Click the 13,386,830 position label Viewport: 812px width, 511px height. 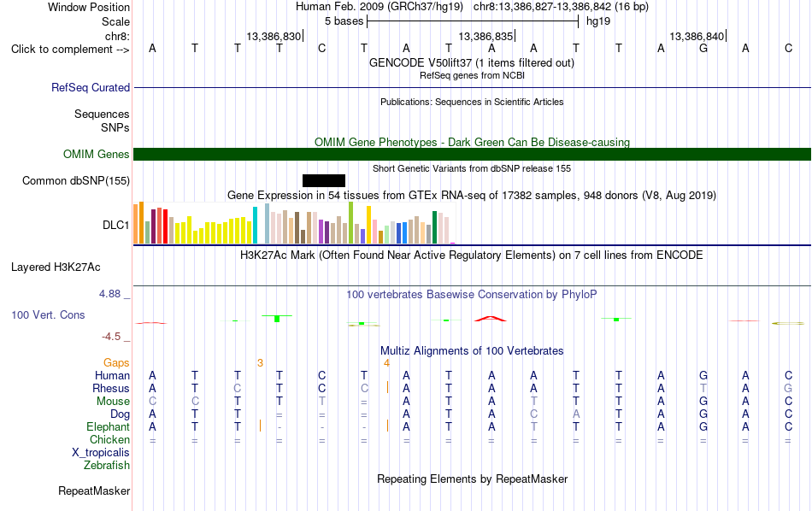coord(274,36)
